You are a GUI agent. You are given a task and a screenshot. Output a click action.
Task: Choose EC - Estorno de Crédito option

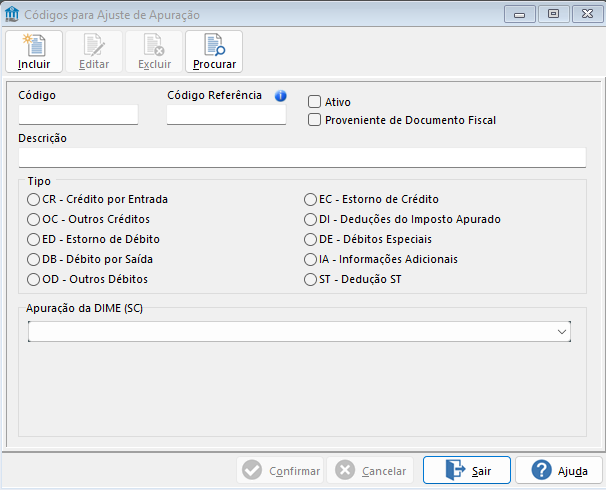pyautogui.click(x=310, y=200)
